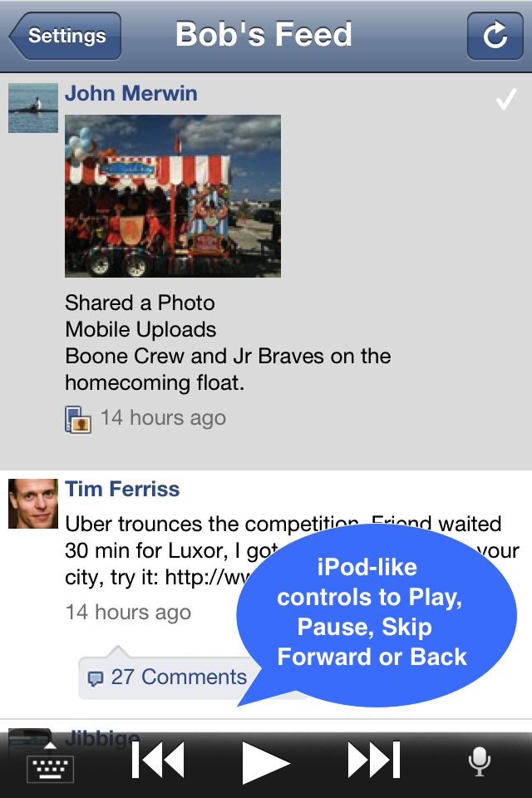Open Tim Ferriss's profile name link
The image size is (532, 798).
point(122,489)
